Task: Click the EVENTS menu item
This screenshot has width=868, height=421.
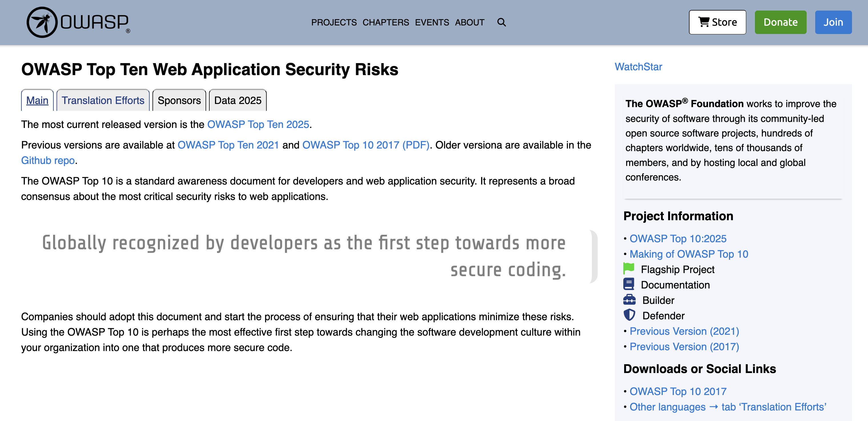Action: click(x=432, y=22)
